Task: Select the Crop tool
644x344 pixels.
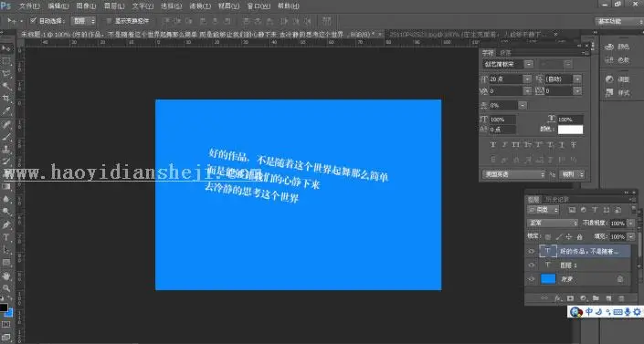Action: pos(6,99)
